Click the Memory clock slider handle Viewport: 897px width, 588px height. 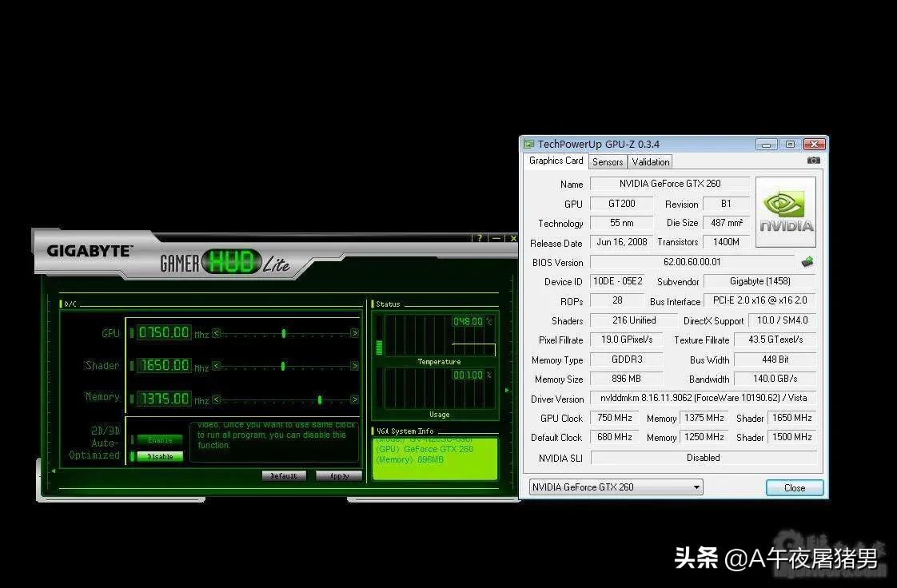320,399
